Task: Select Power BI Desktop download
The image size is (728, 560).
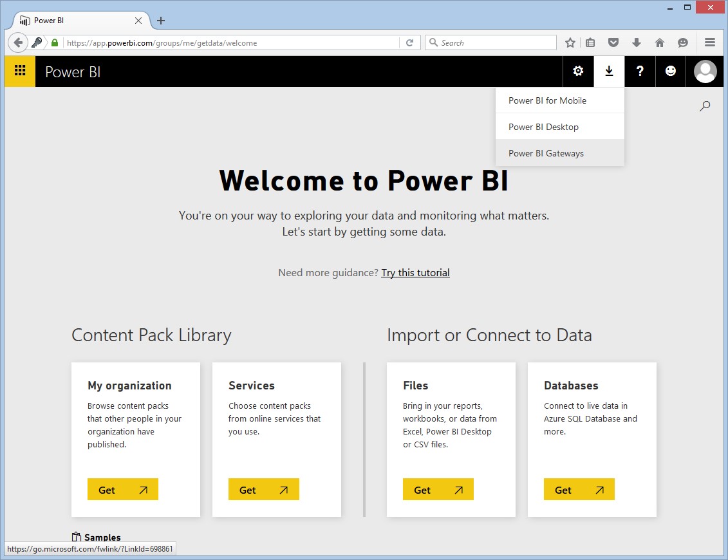Action: tap(559, 127)
